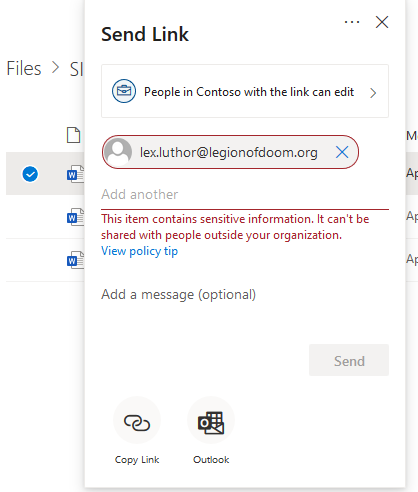Open People in Contoso link permissions
Viewport: 418px width, 492px height.
pos(245,91)
